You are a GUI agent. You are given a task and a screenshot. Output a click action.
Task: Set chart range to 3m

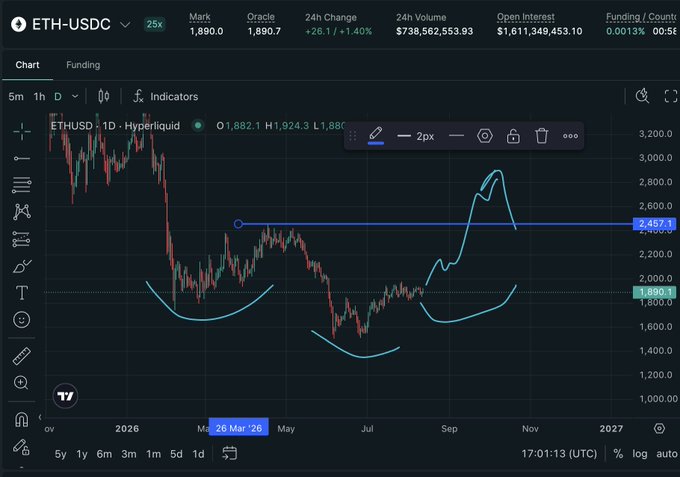pyautogui.click(x=129, y=454)
